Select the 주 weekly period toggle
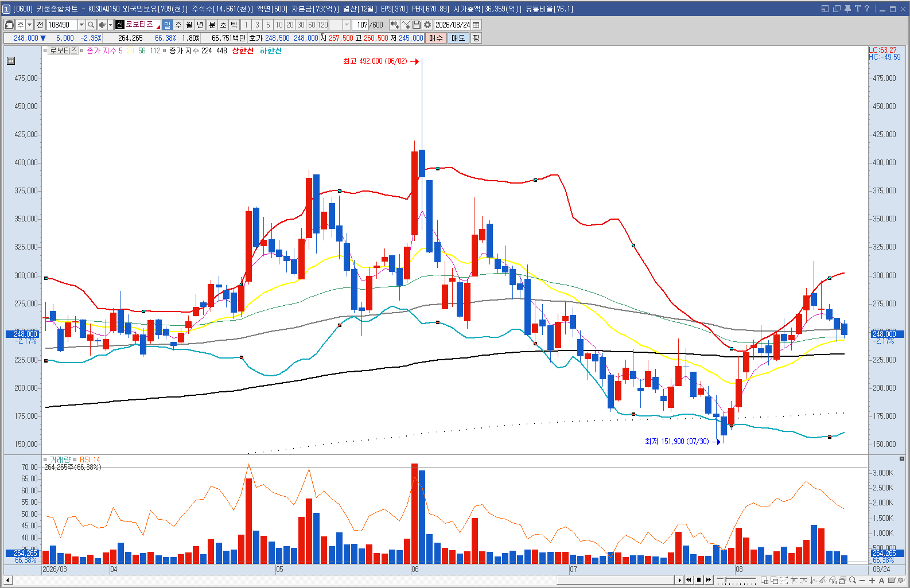The image size is (910, 588). click(x=178, y=25)
